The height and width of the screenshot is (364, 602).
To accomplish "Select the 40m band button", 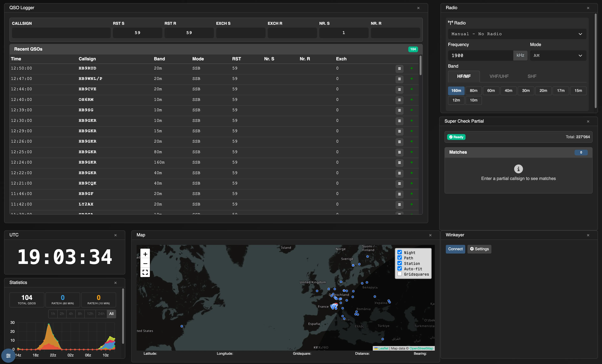I will pos(508,91).
